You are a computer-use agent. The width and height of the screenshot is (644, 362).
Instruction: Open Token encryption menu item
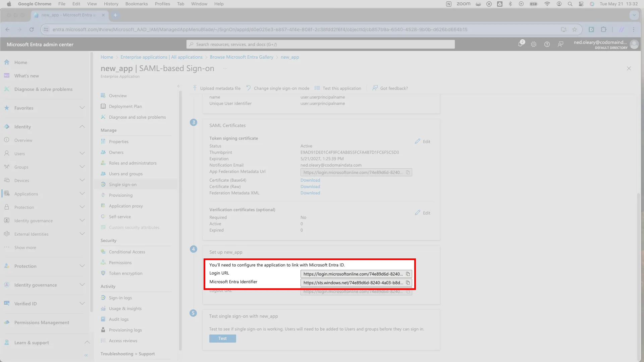125,273
